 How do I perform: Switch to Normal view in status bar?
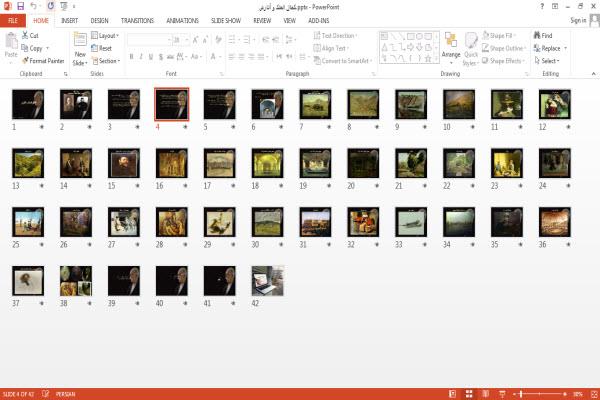coord(452,393)
